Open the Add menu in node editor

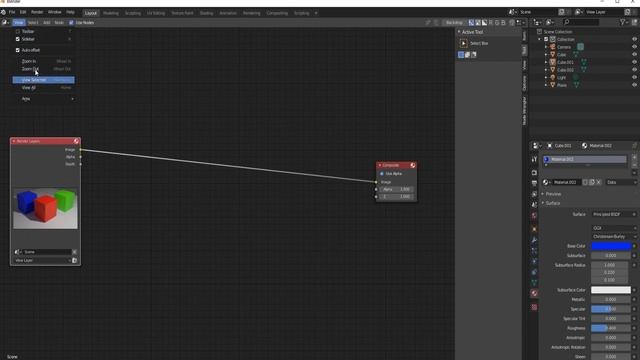tap(47, 23)
